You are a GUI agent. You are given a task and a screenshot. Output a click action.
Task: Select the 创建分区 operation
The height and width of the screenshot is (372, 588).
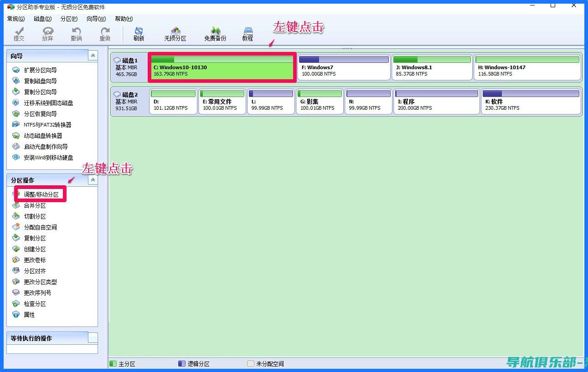click(29, 249)
